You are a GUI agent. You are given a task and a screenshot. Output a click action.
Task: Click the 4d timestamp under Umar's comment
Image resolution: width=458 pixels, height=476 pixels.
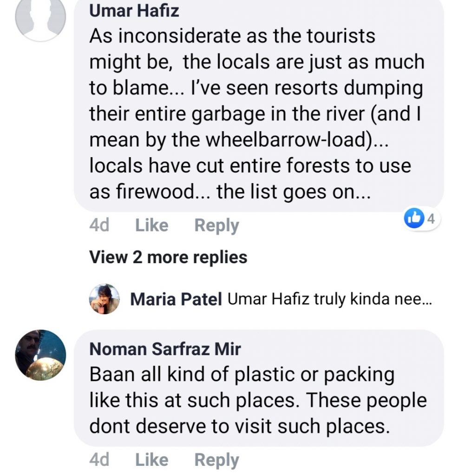click(x=99, y=225)
